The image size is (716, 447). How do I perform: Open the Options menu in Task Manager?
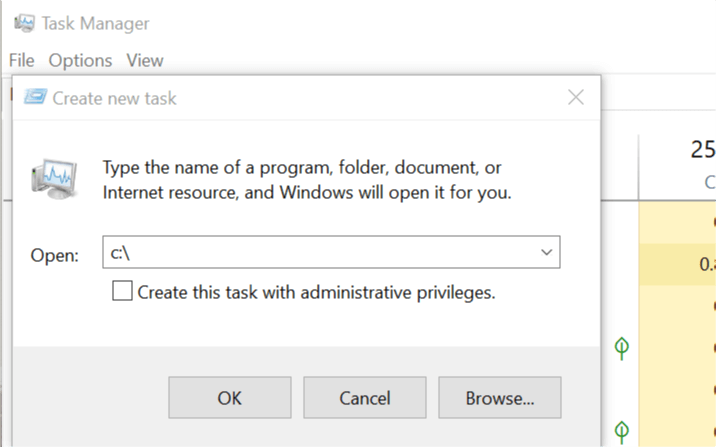click(x=80, y=60)
